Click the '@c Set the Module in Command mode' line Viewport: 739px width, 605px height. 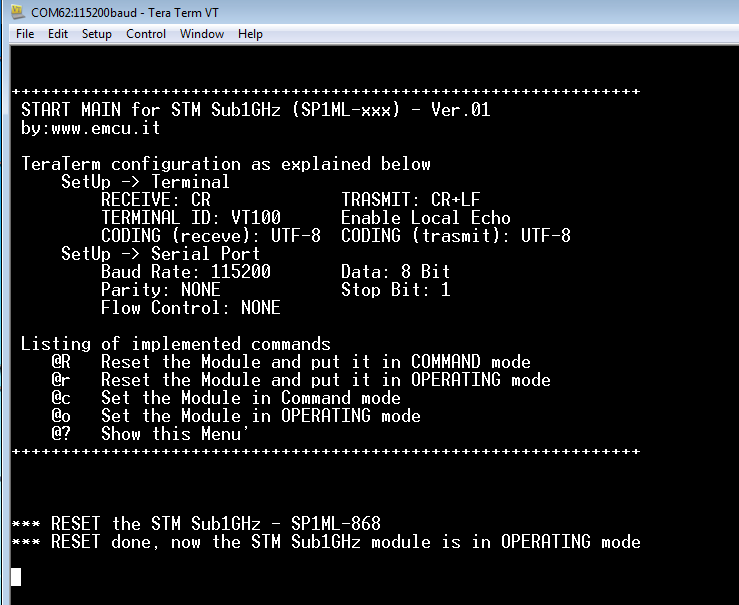point(226,398)
